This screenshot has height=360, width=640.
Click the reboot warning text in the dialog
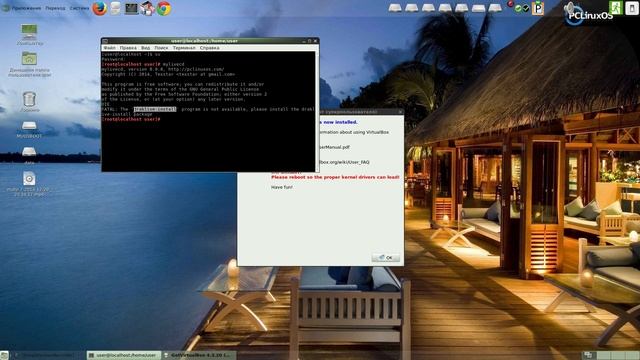[x=335, y=177]
